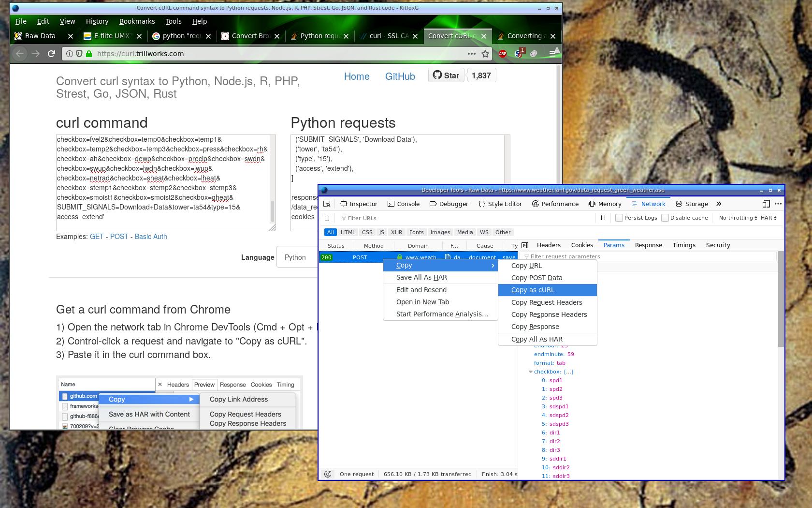Screen dimensions: 812x508
Task: Bookmark this page with the star
Action: pyautogui.click(x=485, y=54)
